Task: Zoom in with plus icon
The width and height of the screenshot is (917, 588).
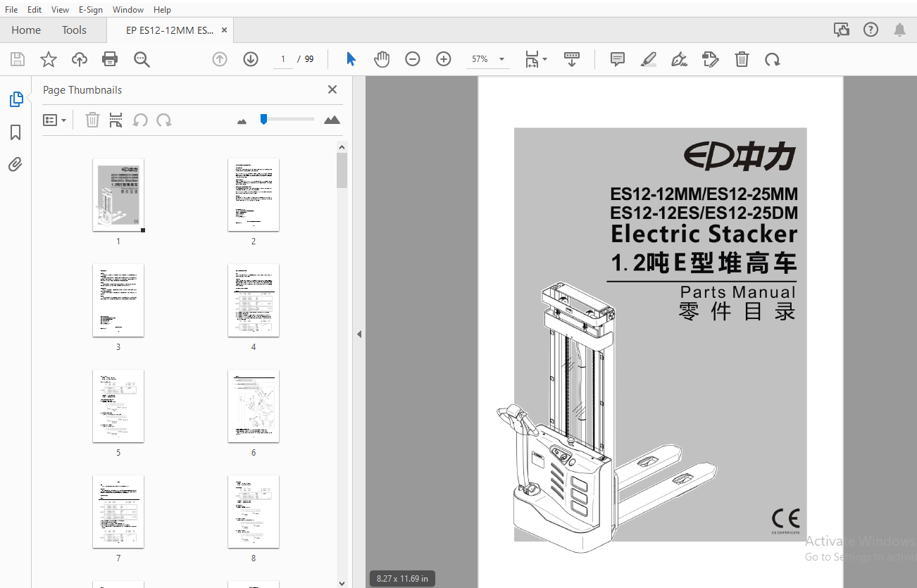Action: (x=444, y=59)
